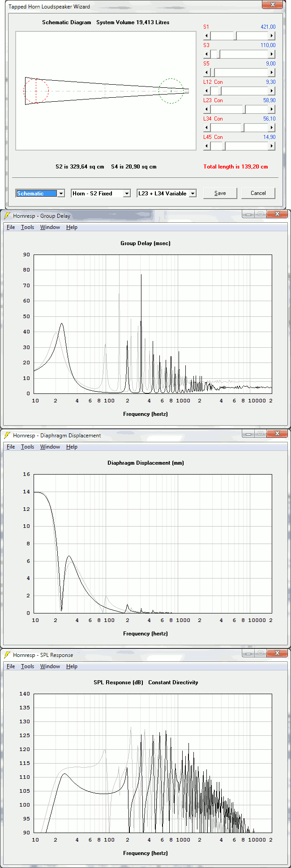Toggle L34 Con flare type label

pyautogui.click(x=218, y=119)
